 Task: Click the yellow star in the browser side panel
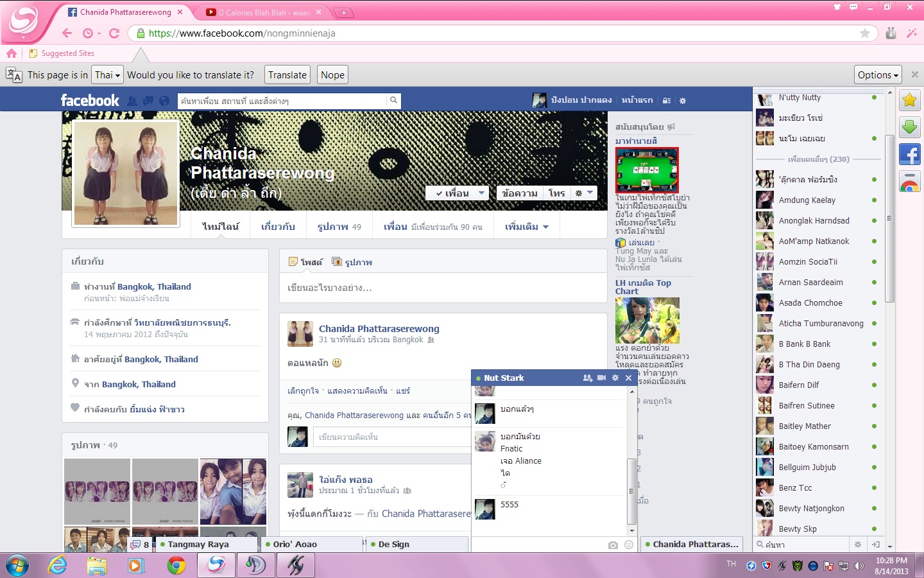[x=910, y=100]
